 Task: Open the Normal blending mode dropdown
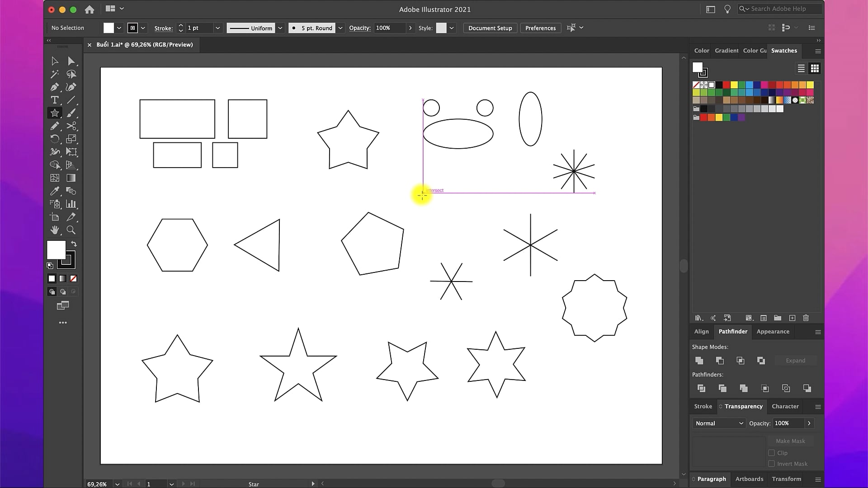[719, 423]
